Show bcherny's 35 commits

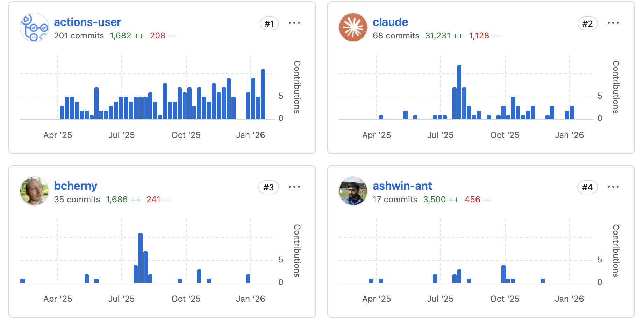click(x=77, y=199)
